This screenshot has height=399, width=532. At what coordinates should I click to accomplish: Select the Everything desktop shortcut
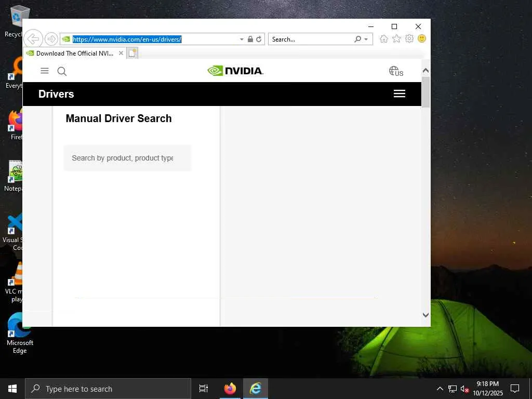(x=15, y=73)
